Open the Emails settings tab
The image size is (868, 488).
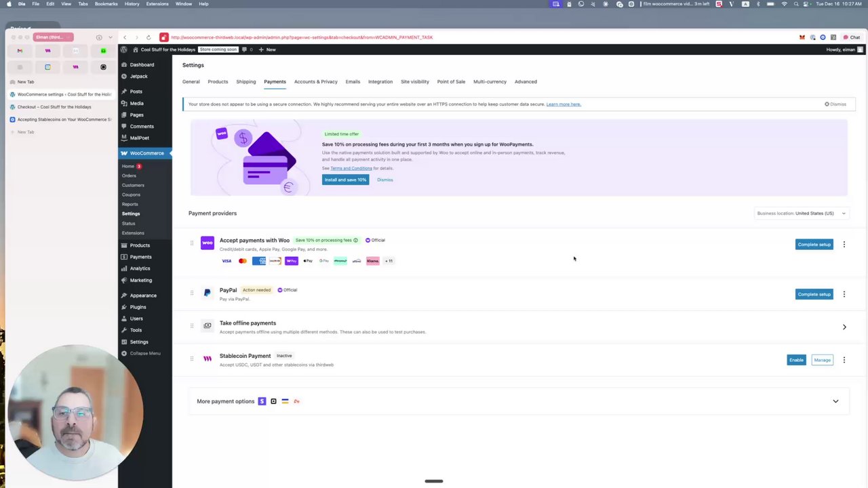click(353, 81)
